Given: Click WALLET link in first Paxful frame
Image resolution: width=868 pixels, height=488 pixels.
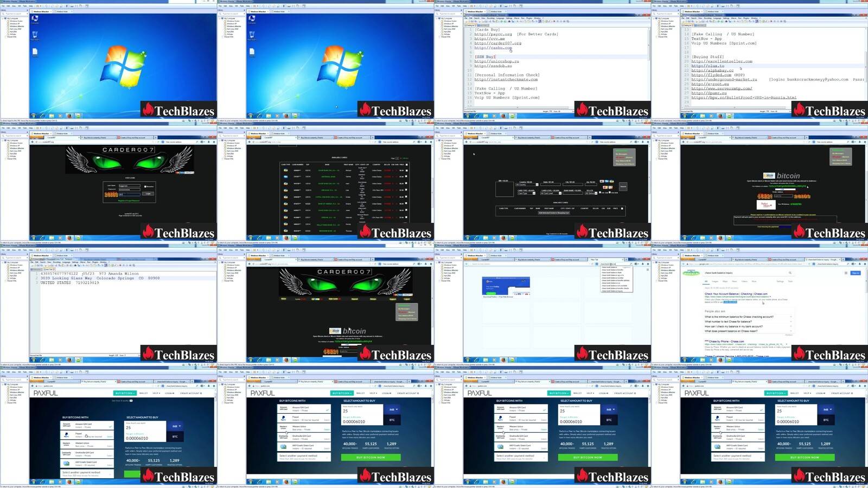Looking at the screenshot, I should (143, 393).
